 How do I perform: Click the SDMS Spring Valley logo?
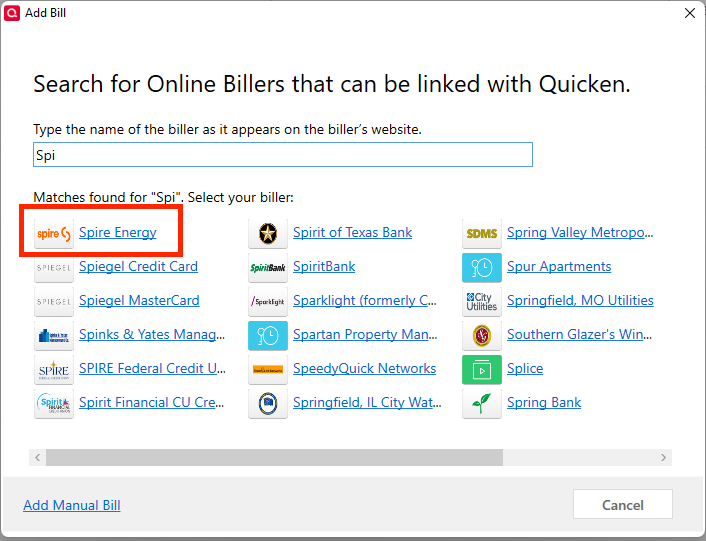pos(482,234)
